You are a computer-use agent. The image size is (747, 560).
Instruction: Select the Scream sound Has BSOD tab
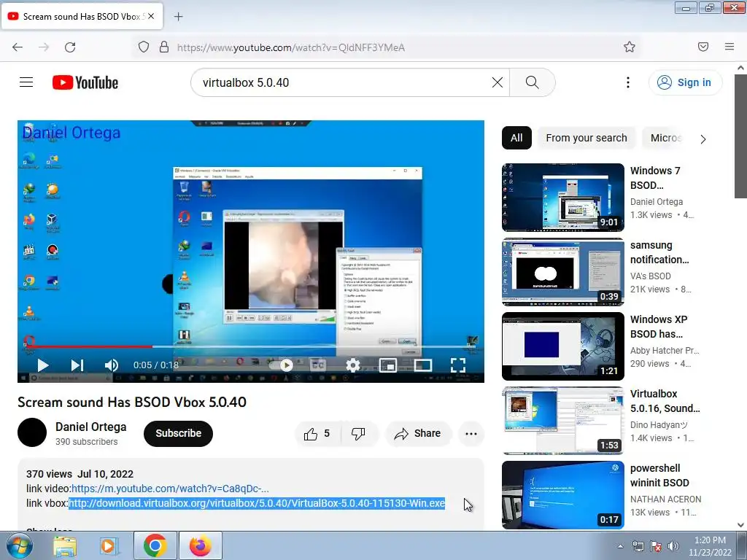(x=82, y=16)
